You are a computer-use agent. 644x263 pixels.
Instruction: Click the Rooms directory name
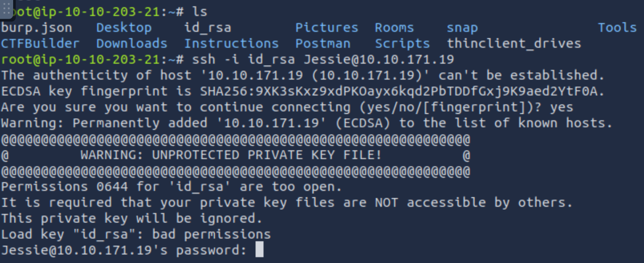click(394, 27)
